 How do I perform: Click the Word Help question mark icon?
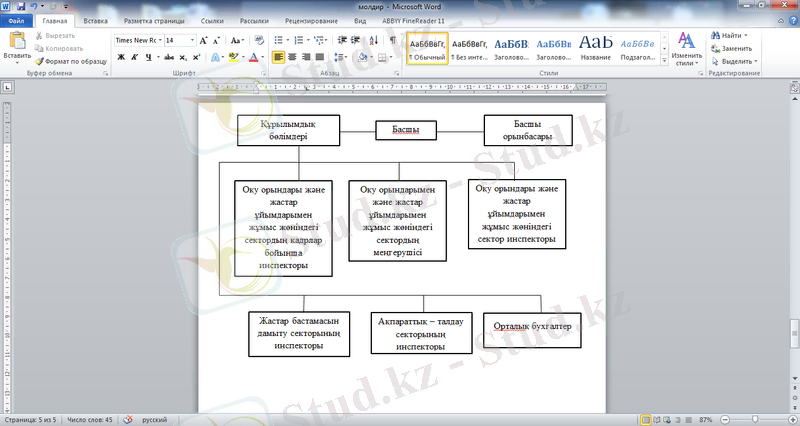(793, 21)
